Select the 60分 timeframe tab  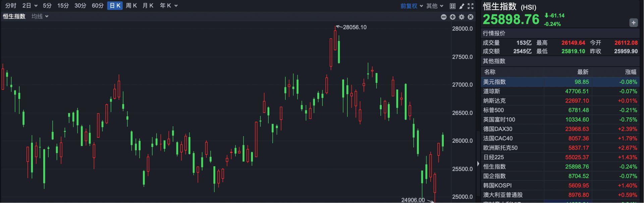(x=98, y=6)
